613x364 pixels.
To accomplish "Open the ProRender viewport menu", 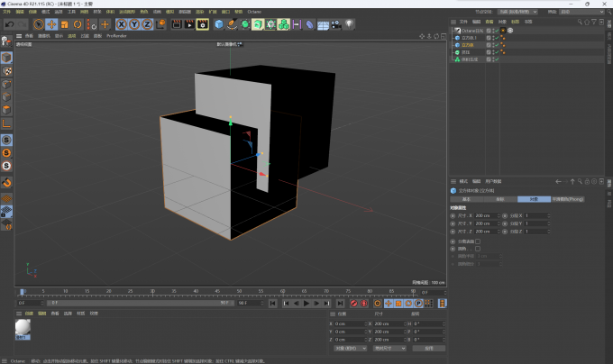I will [x=116, y=36].
